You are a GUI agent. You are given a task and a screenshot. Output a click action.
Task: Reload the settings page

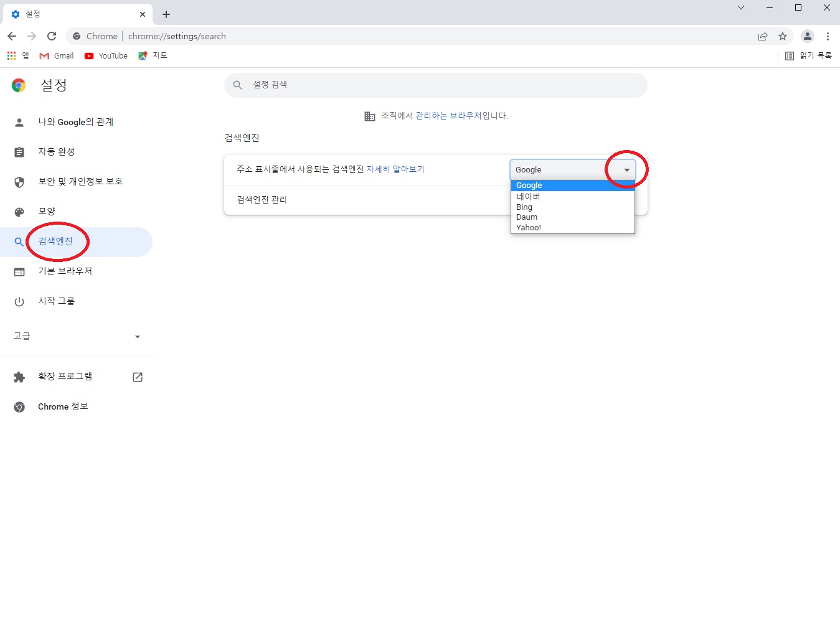(x=52, y=36)
